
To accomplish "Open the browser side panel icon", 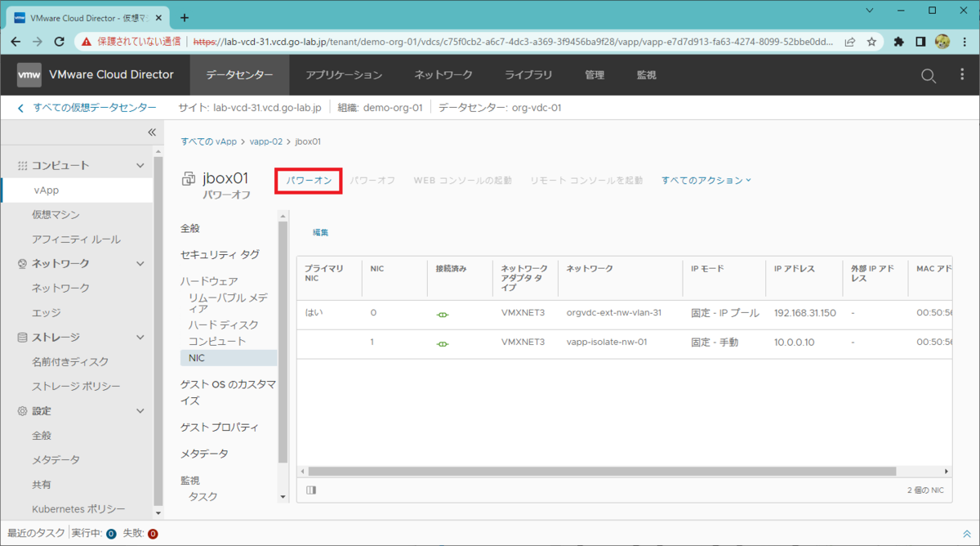I will (920, 41).
